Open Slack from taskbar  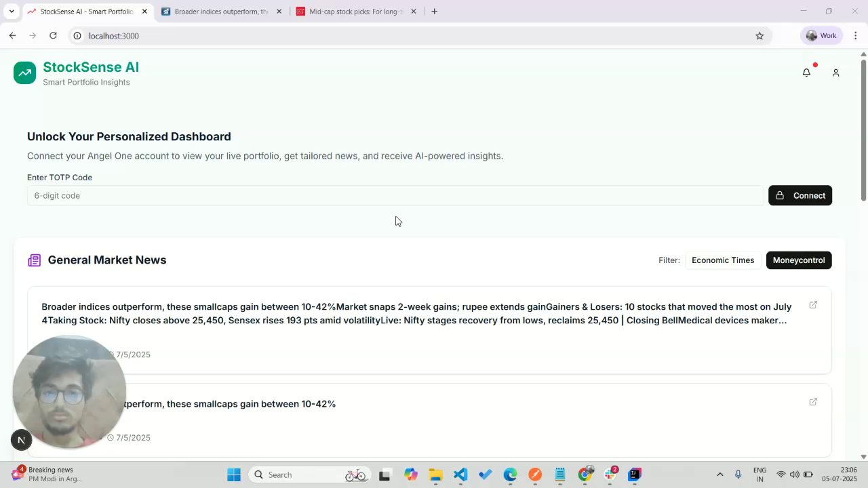click(x=610, y=474)
